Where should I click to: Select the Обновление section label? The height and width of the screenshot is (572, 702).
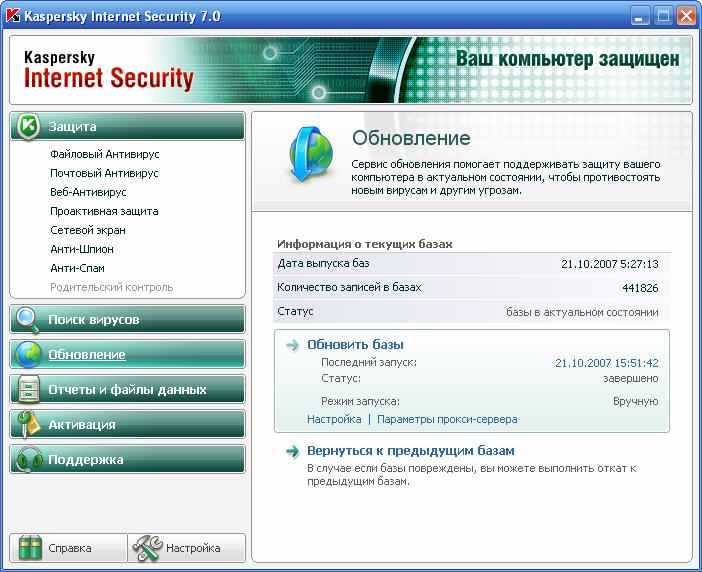tap(87, 354)
